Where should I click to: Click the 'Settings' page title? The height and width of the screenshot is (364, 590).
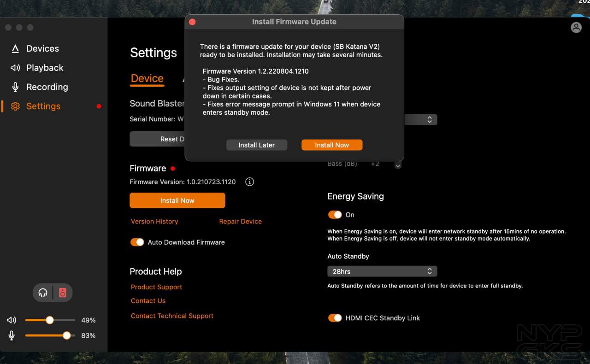(153, 53)
